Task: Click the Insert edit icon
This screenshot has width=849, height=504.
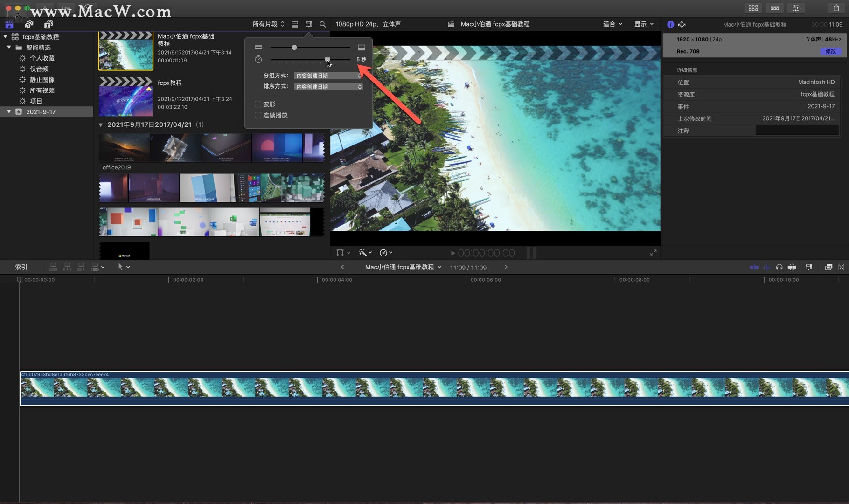Action: pos(67,267)
